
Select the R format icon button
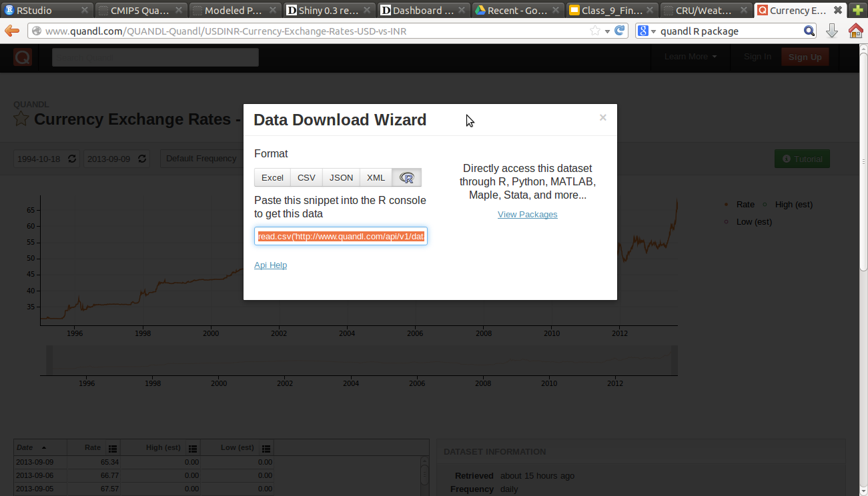click(406, 177)
